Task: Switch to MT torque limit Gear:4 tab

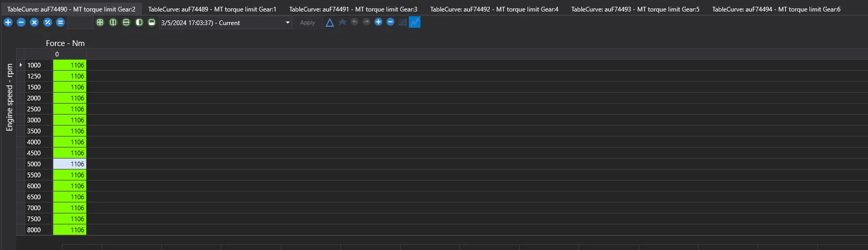Action: tap(494, 9)
